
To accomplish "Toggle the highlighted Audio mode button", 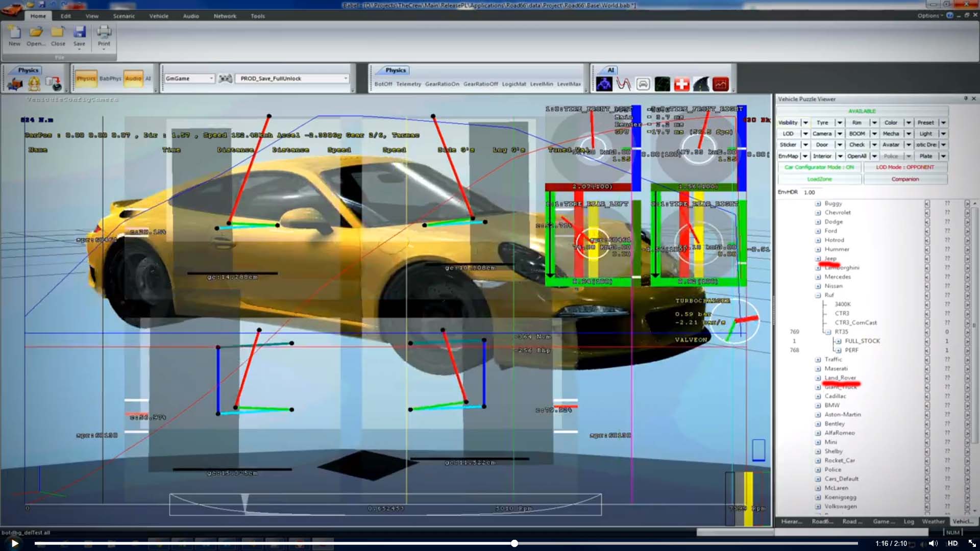I will pos(133,79).
